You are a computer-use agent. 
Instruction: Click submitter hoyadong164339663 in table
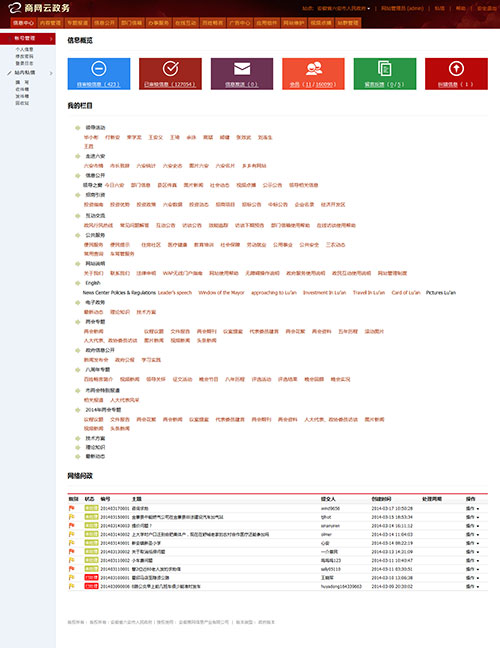pos(341,586)
